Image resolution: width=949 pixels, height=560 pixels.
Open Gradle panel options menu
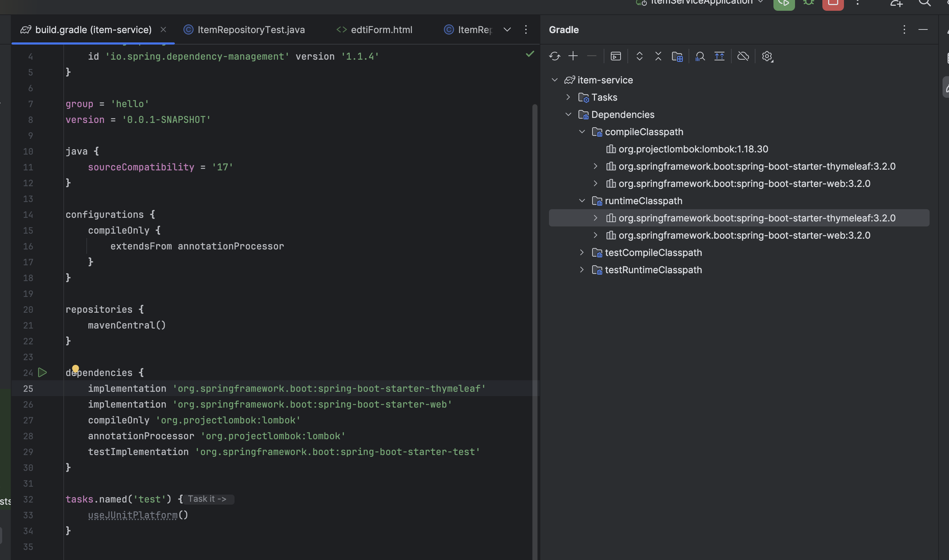pos(904,29)
